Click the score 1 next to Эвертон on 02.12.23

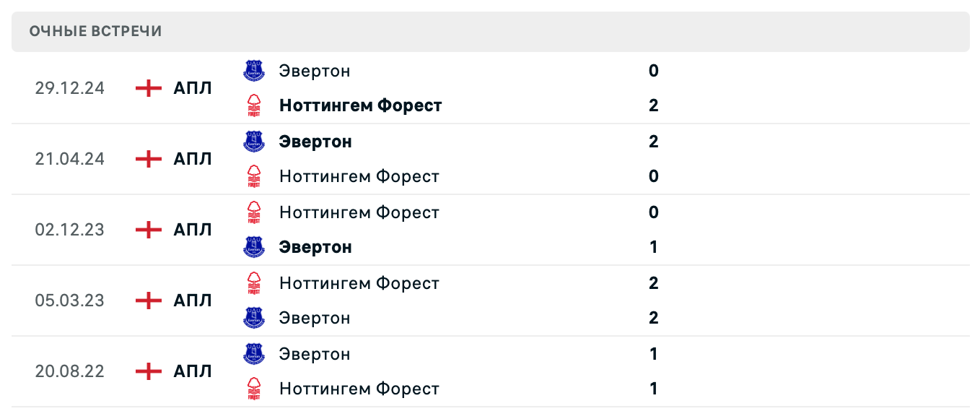pos(653,246)
